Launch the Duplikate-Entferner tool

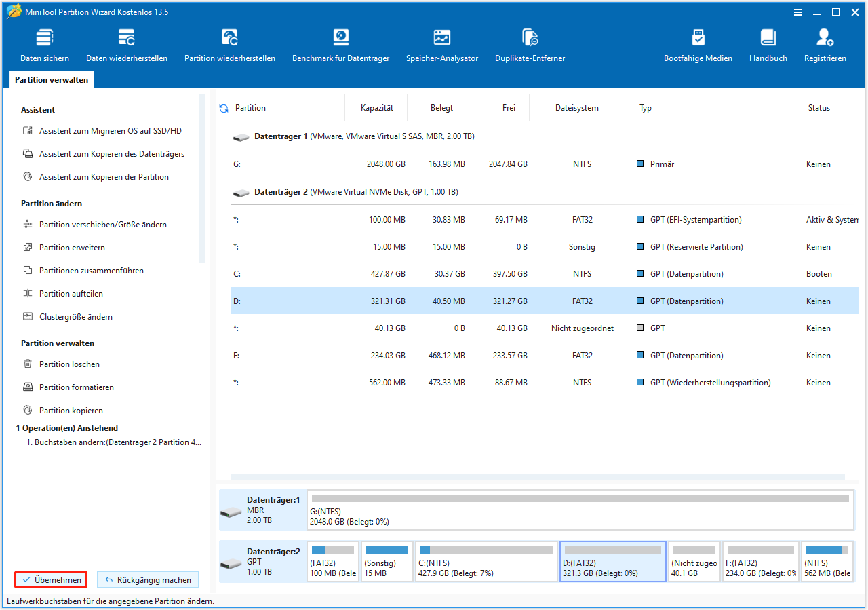(x=530, y=45)
